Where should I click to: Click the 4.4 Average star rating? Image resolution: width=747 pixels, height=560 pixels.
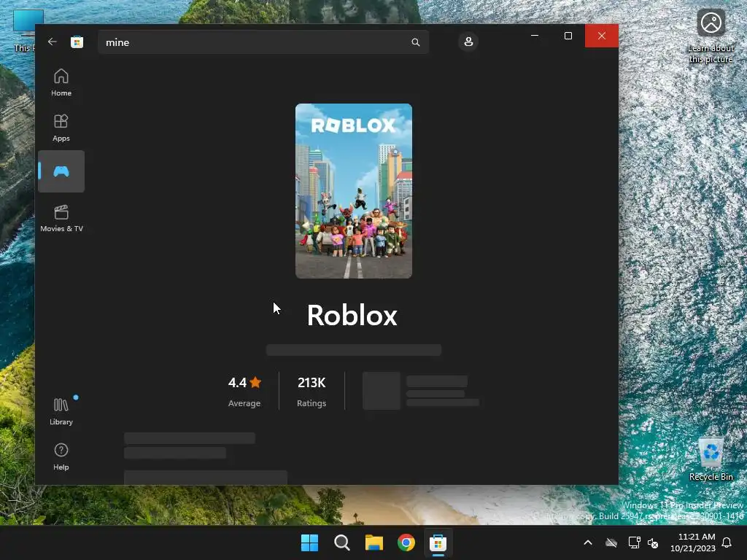[x=244, y=392]
